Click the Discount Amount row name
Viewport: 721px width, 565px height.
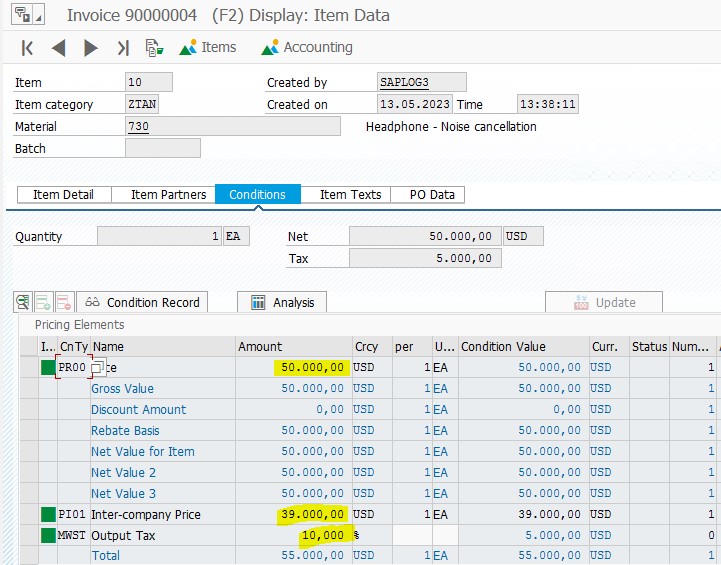[x=138, y=410]
